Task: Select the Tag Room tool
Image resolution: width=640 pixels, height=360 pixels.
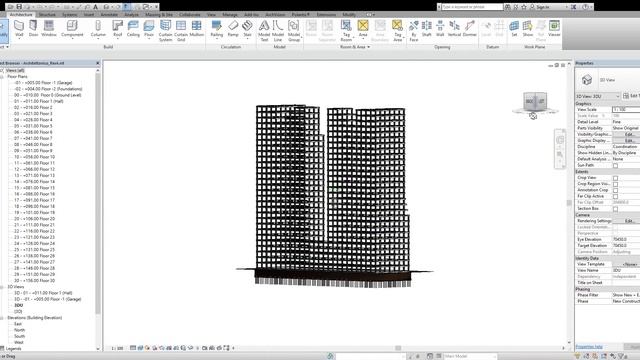Action: pos(346,31)
